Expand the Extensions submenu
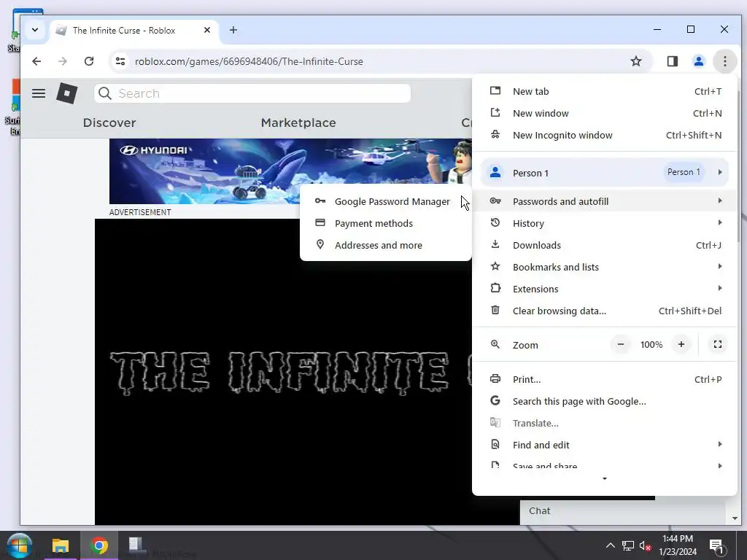This screenshot has width=747, height=560. (x=605, y=289)
